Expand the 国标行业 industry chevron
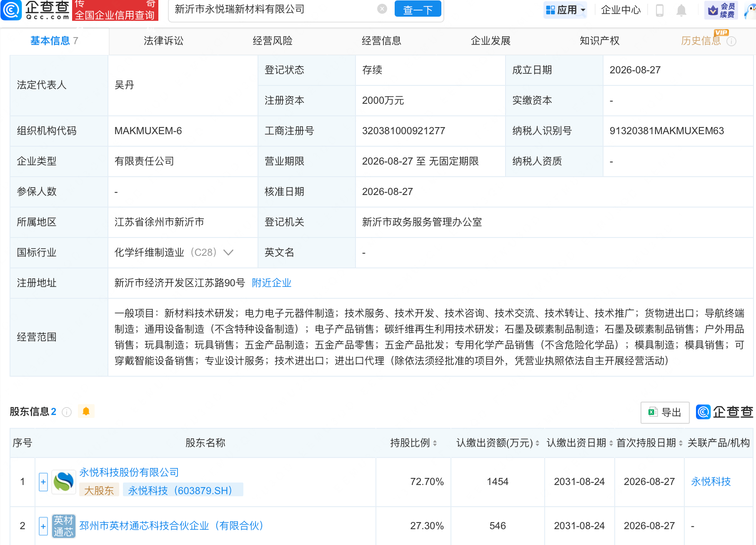The height and width of the screenshot is (545, 756). [228, 252]
